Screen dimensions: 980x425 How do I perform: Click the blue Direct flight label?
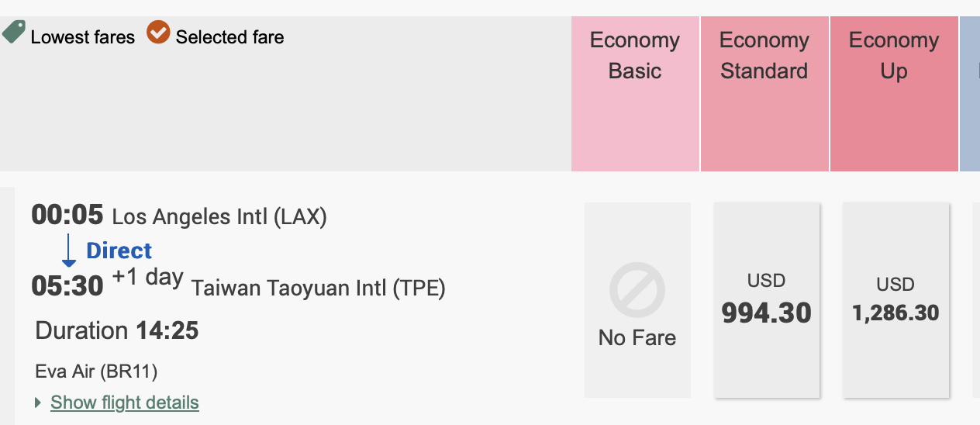click(119, 251)
